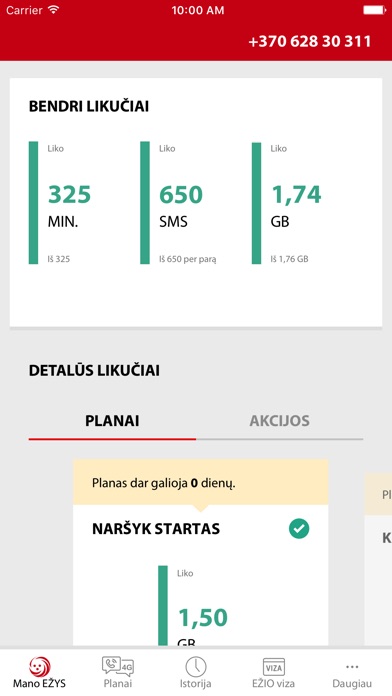Viewport: 392px width, 696px height.
Task: Tap the 1,74 GB remaining balance
Action: click(296, 205)
